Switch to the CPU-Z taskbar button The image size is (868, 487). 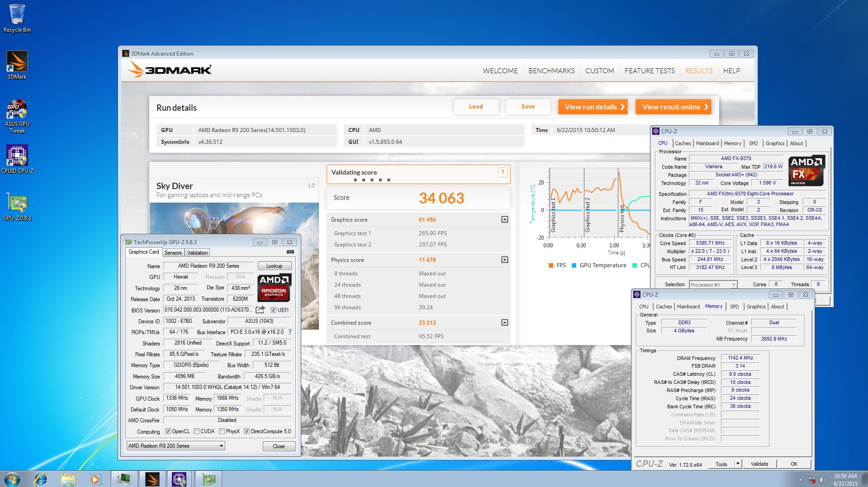pyautogui.click(x=179, y=479)
